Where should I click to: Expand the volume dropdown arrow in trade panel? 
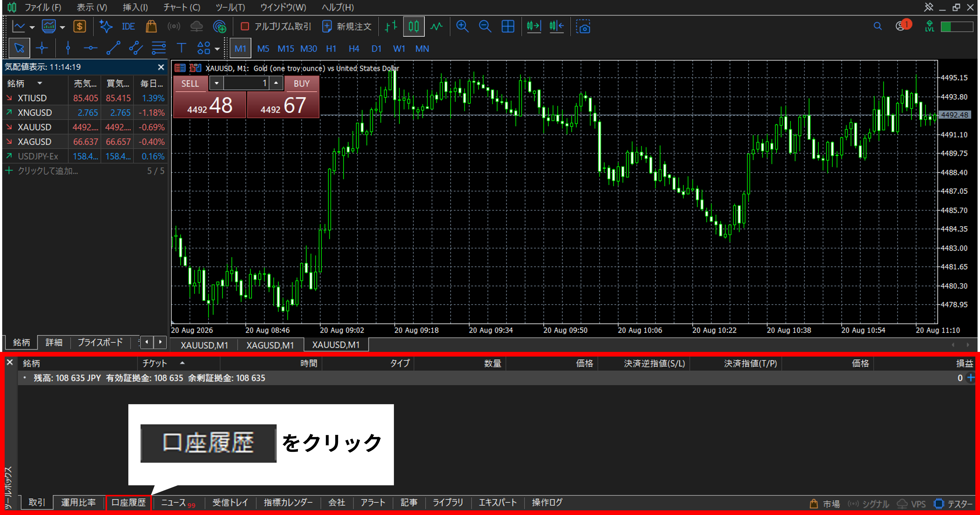click(217, 83)
